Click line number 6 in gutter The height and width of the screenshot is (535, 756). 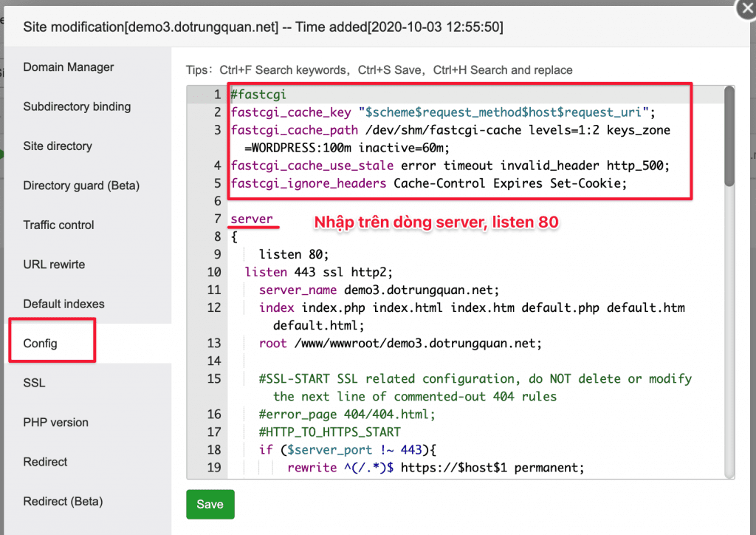[x=218, y=201]
